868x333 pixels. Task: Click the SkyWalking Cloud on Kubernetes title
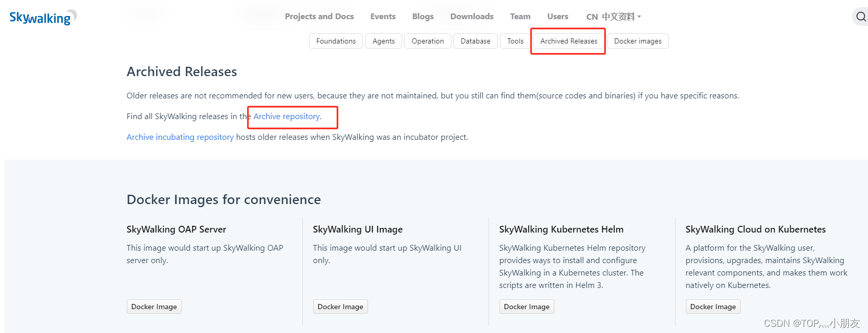(x=755, y=229)
